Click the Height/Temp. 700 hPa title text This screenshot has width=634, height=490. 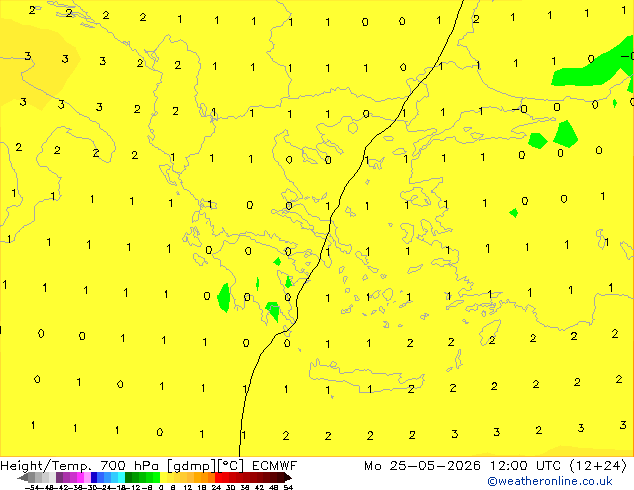[x=79, y=466]
